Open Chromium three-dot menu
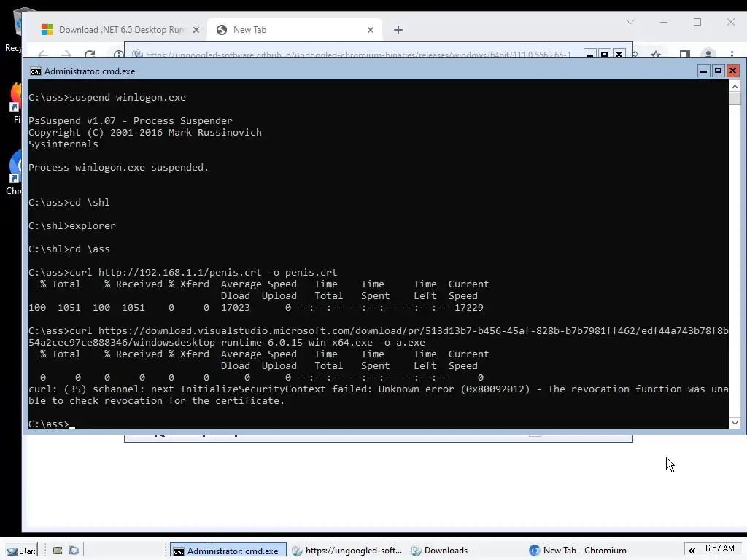This screenshot has height=560, width=747. click(732, 54)
